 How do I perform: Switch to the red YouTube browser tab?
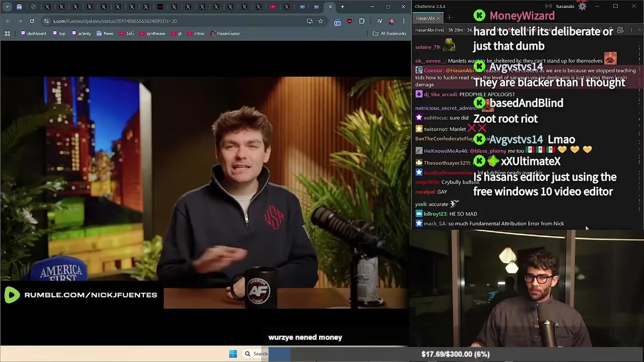coord(272,7)
